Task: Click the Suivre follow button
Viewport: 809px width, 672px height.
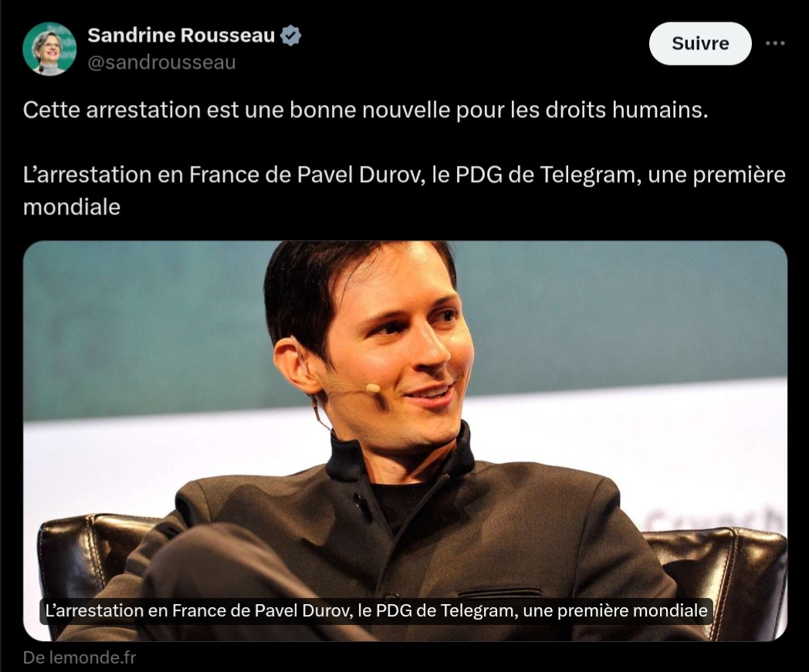Action: tap(700, 43)
